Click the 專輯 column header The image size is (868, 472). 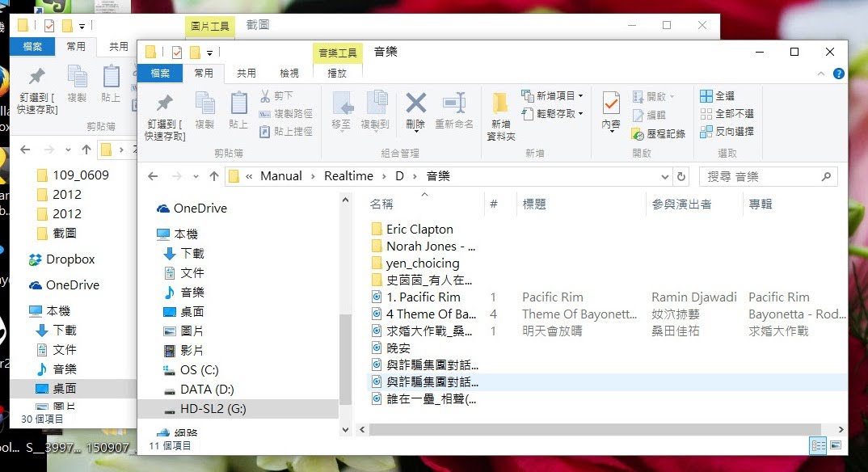coord(760,204)
